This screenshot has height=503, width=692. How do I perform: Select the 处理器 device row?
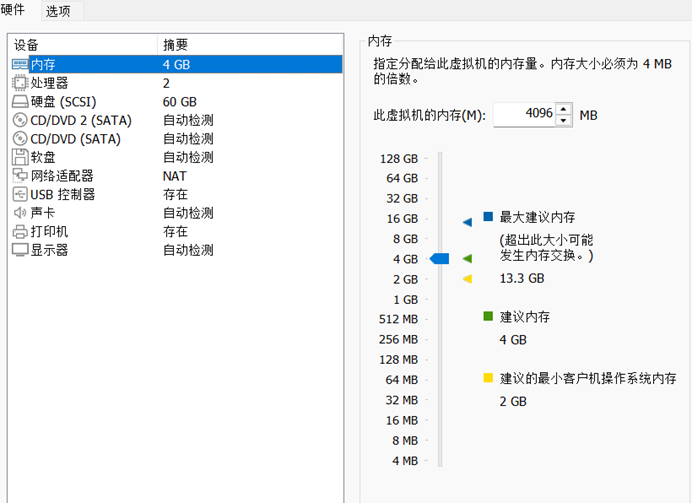click(x=177, y=83)
